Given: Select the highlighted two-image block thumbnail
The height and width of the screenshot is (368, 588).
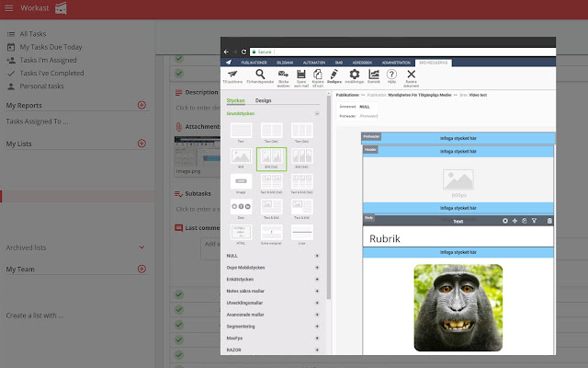Looking at the screenshot, I should coord(272,159).
